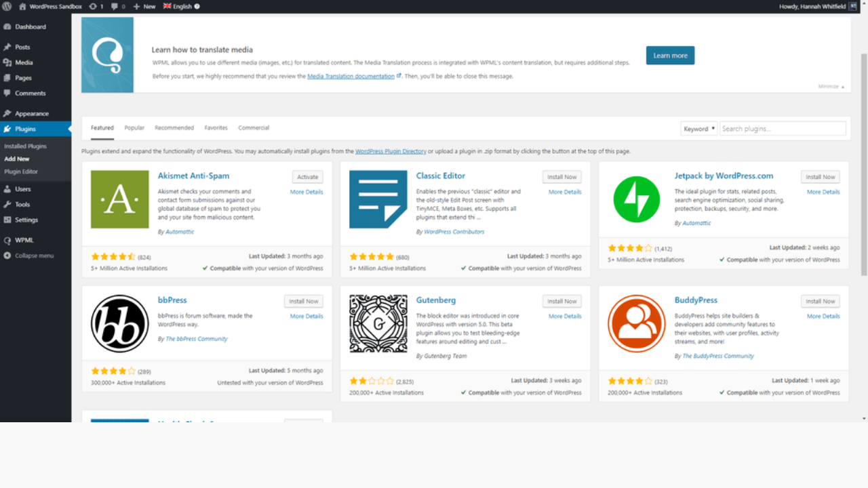Open the WordPress Sandbox site home link
The height and width of the screenshot is (488, 868).
(50, 6)
